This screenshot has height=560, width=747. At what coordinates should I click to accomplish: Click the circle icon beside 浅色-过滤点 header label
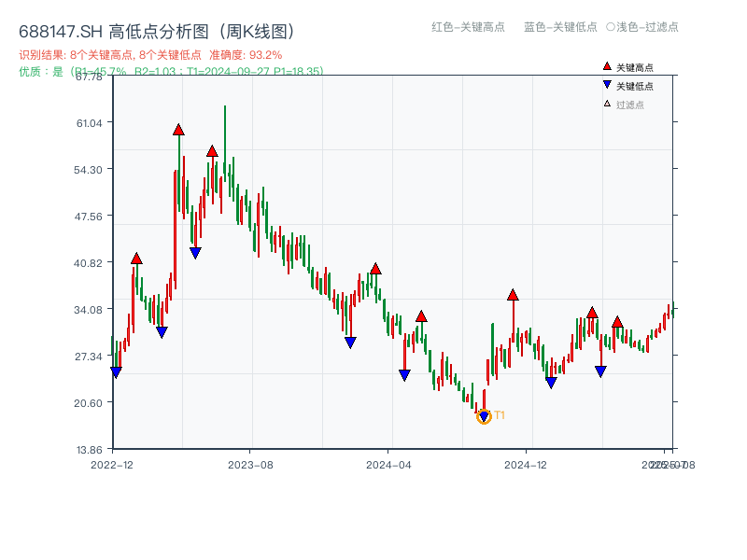[609, 28]
